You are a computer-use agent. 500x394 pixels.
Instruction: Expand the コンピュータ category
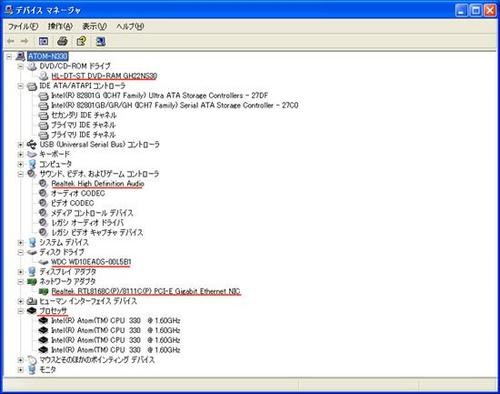pyautogui.click(x=21, y=164)
